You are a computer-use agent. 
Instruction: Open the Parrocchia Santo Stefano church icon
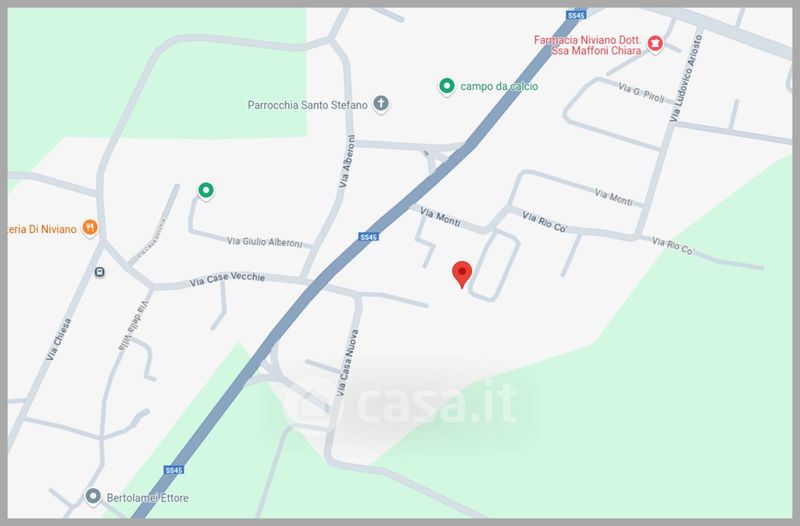381,104
